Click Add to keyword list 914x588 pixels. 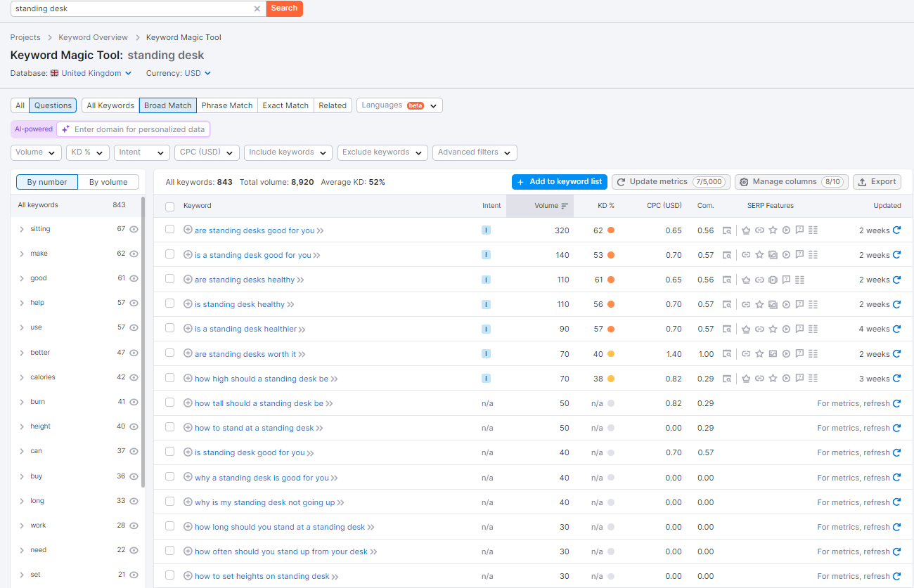click(x=559, y=182)
